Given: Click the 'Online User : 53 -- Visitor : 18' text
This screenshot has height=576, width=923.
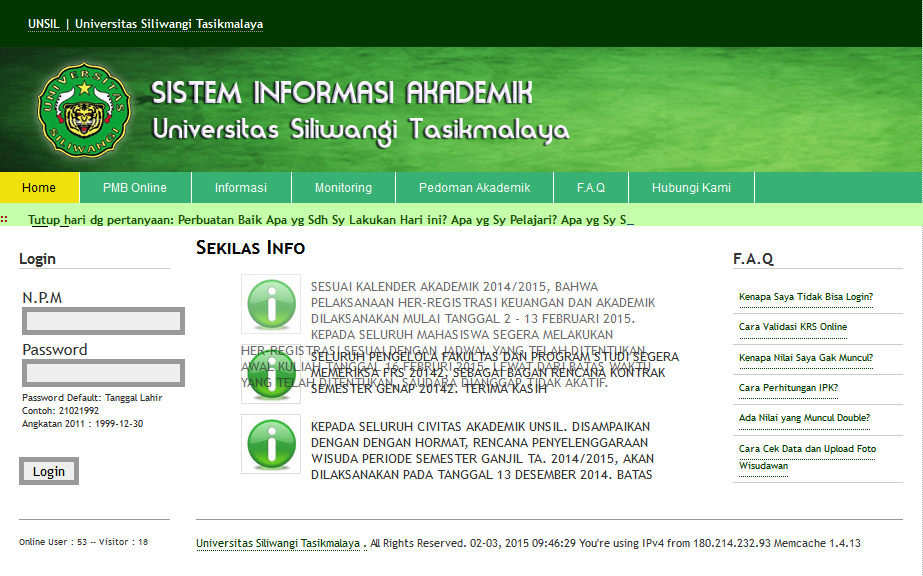Looking at the screenshot, I should pyautogui.click(x=84, y=542).
